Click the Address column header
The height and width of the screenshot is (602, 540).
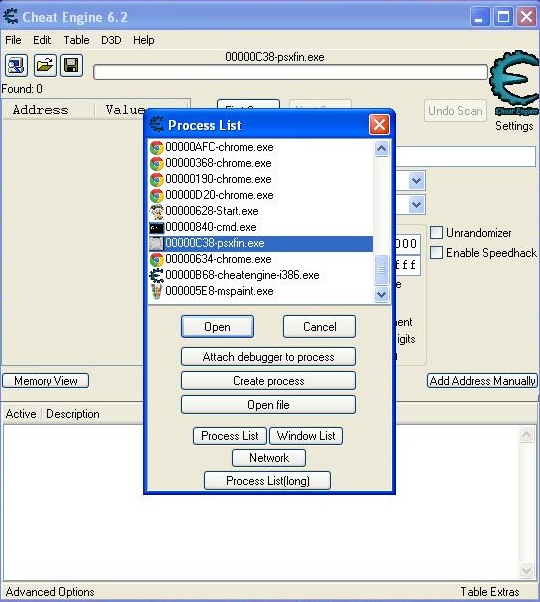(48, 110)
